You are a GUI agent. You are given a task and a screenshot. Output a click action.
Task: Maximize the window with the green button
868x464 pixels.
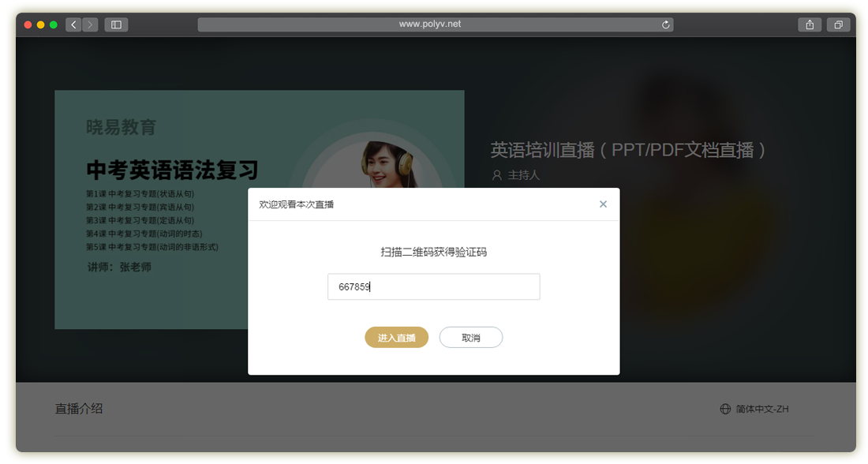pos(54,24)
